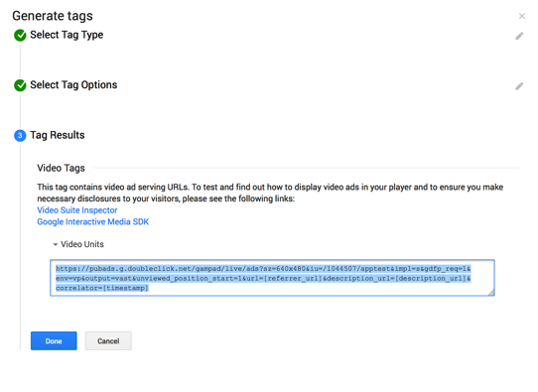Click inside the video tag URL text box
The image size is (538, 392).
coord(272,278)
